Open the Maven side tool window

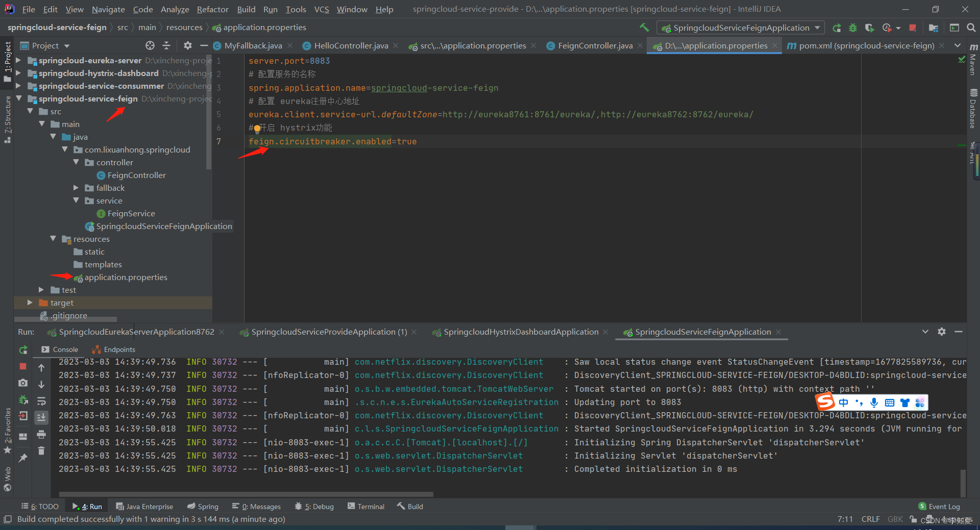tap(973, 59)
